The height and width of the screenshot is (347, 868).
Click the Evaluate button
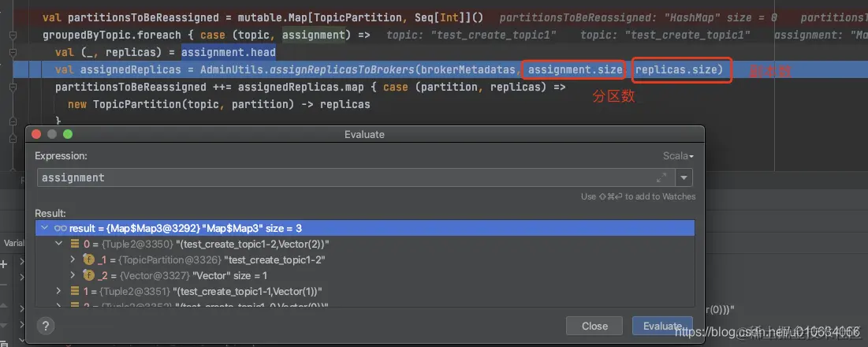(x=662, y=326)
